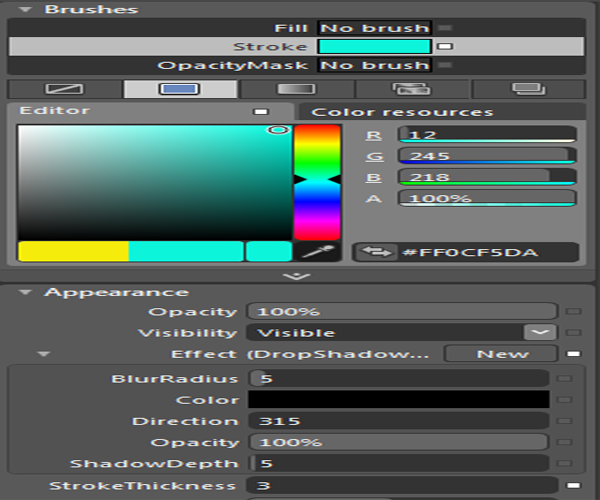Select the Brush resources tab
The height and width of the screenshot is (500, 600).
528,89
